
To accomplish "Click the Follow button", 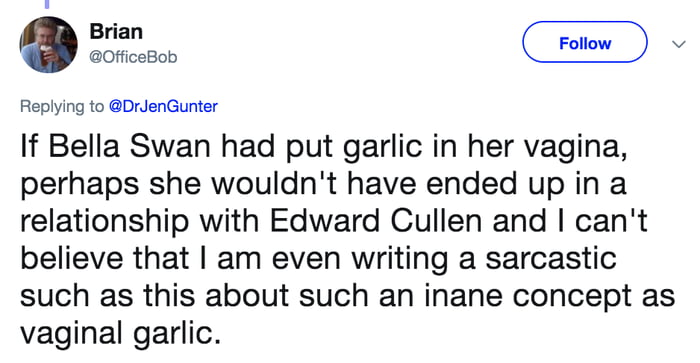I will [x=585, y=42].
